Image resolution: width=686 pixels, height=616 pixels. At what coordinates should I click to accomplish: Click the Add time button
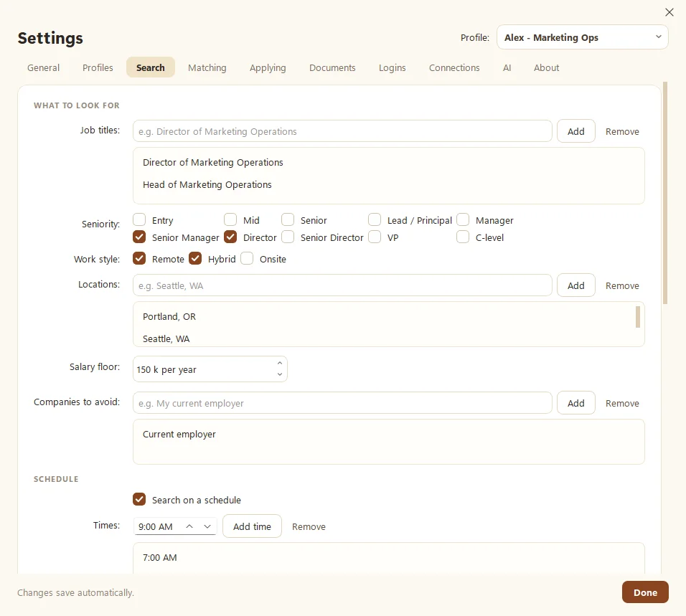pyautogui.click(x=252, y=526)
